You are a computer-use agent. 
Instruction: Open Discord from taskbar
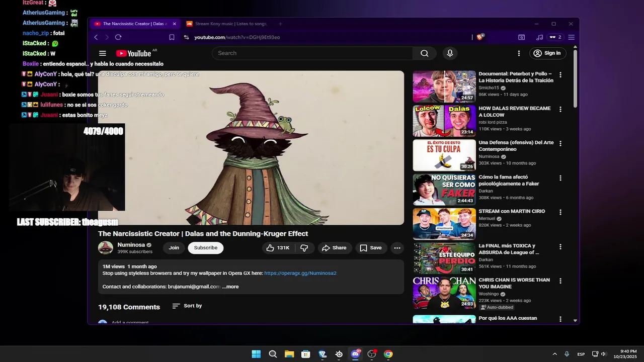356,354
